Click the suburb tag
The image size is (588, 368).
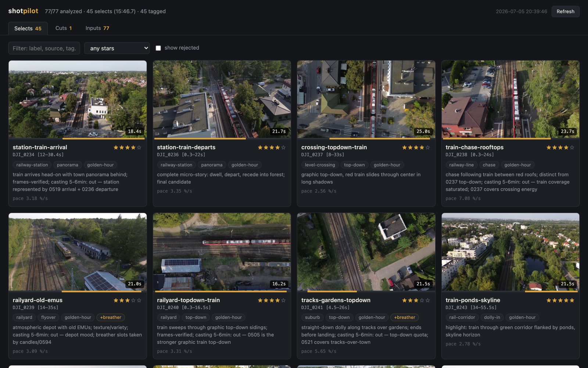coord(312,317)
